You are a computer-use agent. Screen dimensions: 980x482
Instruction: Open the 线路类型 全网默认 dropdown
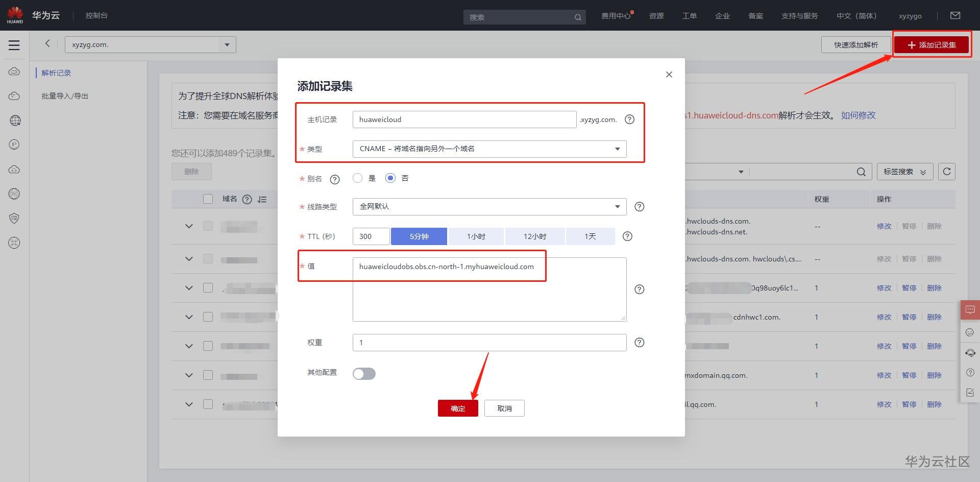(489, 207)
